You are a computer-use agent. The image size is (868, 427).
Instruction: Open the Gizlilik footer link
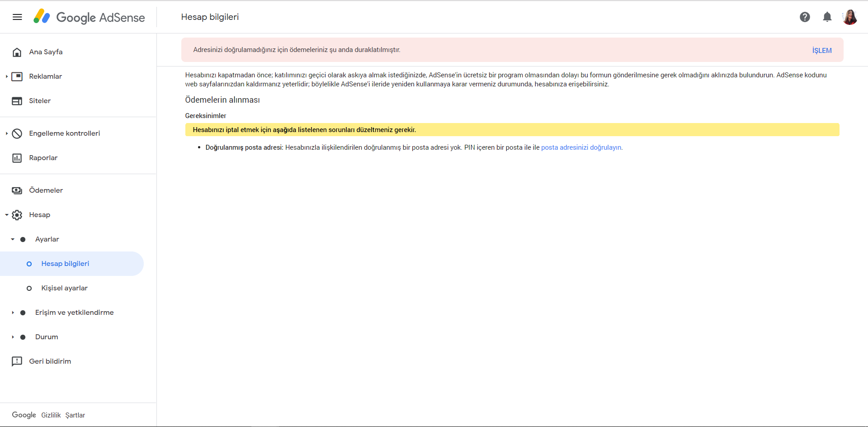click(x=51, y=415)
